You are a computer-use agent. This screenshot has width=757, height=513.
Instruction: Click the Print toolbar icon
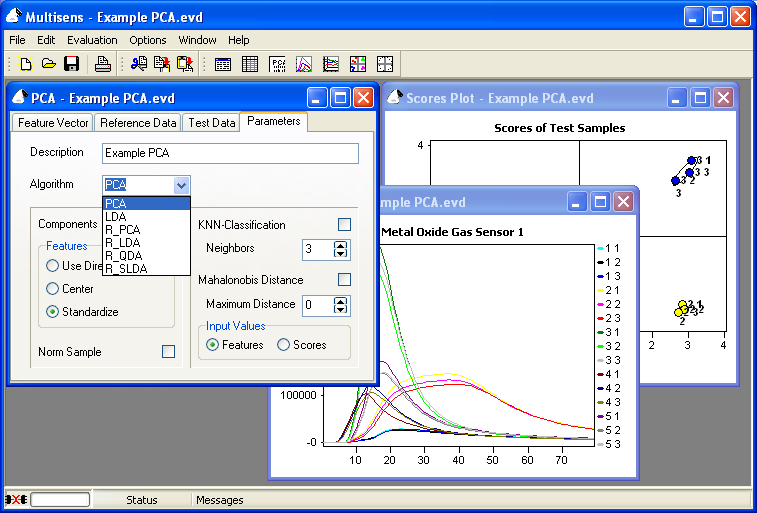click(102, 64)
